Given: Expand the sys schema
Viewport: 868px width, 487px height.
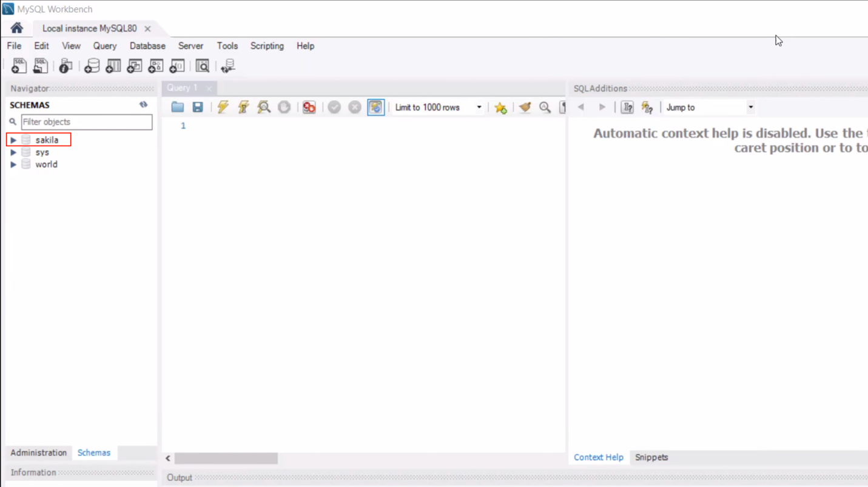Looking at the screenshot, I should tap(13, 152).
